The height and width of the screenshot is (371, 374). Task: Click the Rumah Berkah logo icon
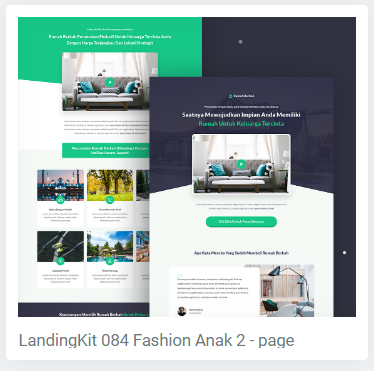click(230, 96)
